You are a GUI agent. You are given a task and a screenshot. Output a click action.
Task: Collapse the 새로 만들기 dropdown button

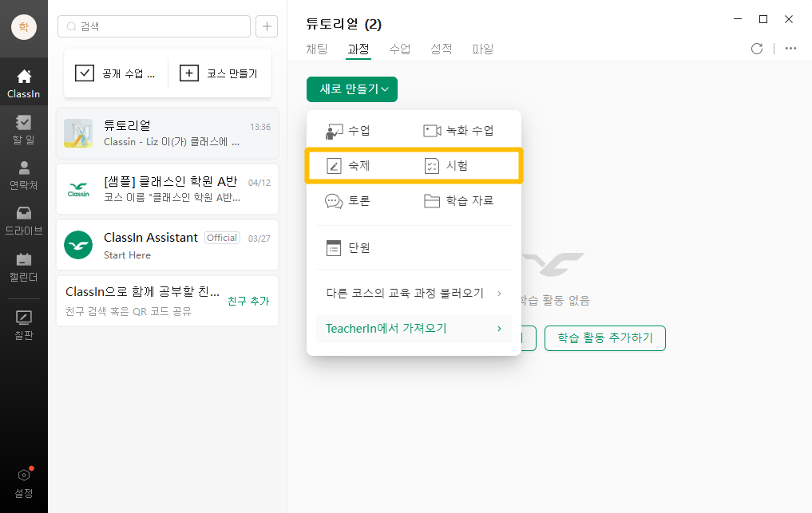pyautogui.click(x=352, y=89)
